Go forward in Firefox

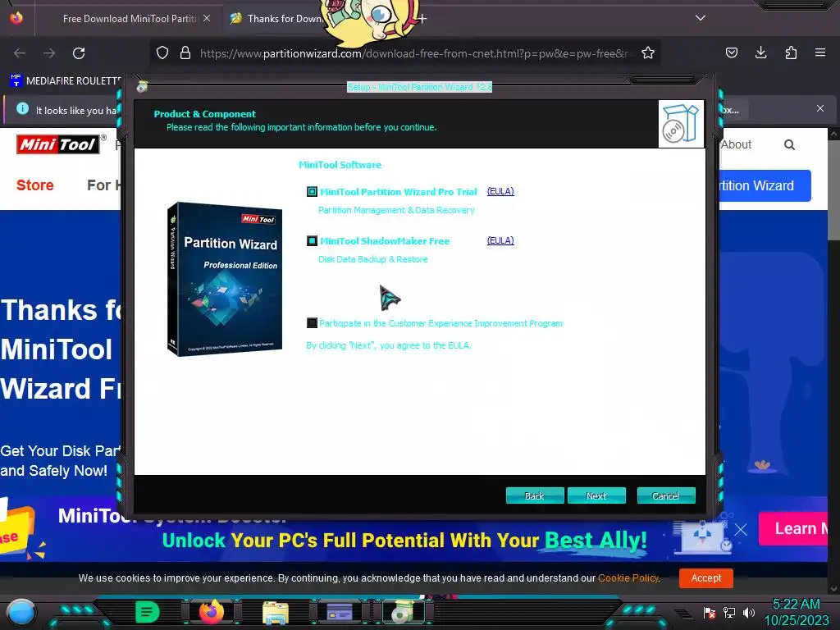pyautogui.click(x=49, y=53)
